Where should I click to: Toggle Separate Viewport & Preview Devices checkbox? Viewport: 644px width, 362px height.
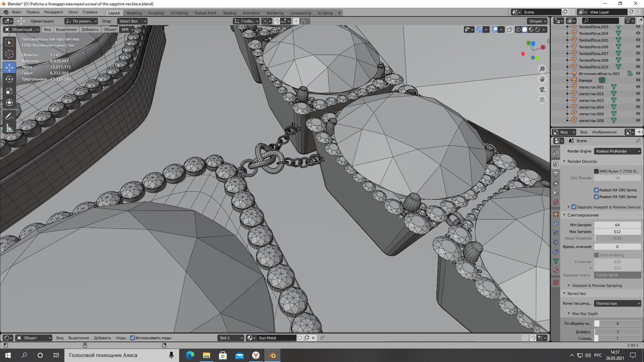click(x=574, y=207)
